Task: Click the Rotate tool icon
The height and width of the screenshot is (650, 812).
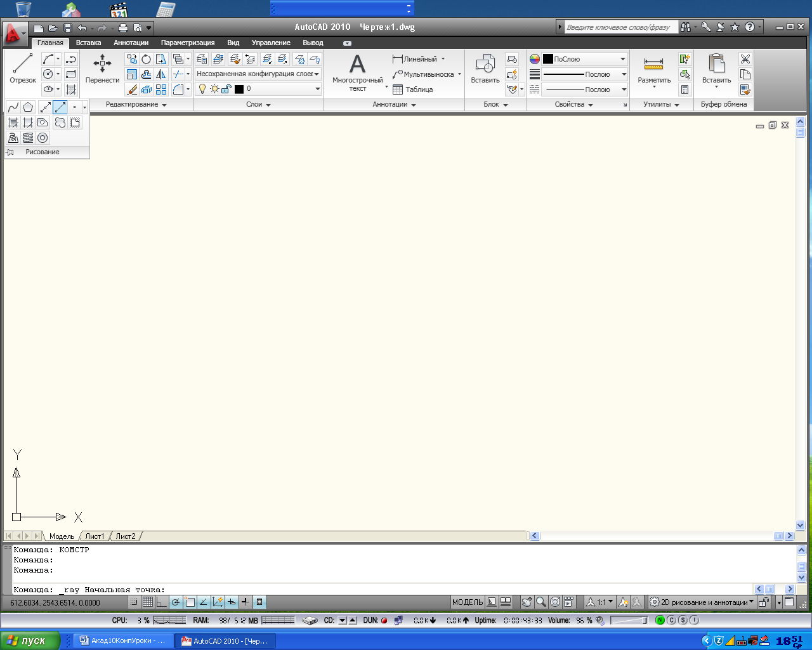Action: coord(147,59)
